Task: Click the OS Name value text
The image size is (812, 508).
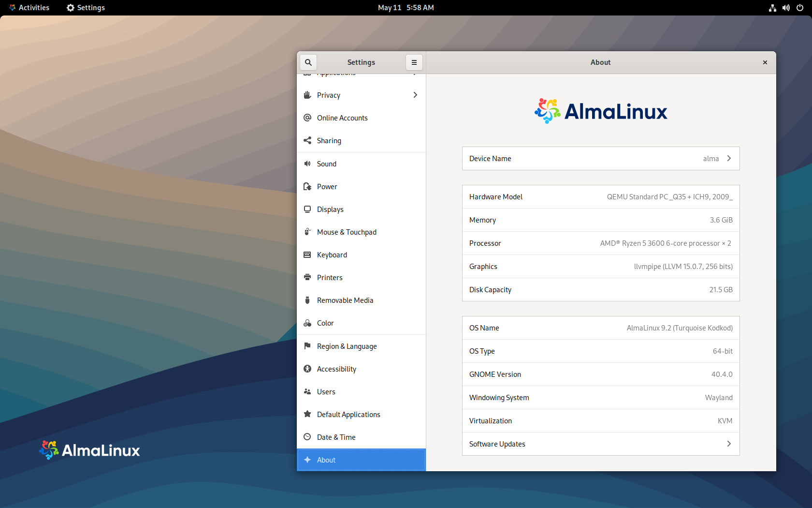Action: click(680, 328)
